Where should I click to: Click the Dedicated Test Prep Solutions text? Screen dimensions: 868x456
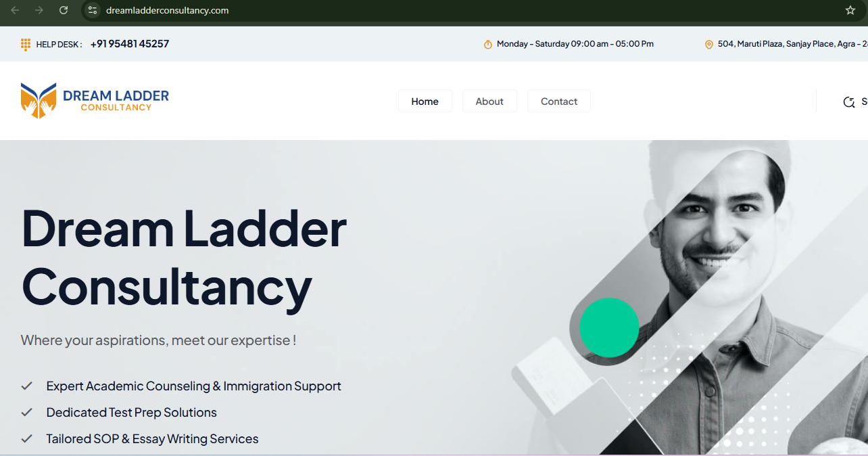pos(132,413)
